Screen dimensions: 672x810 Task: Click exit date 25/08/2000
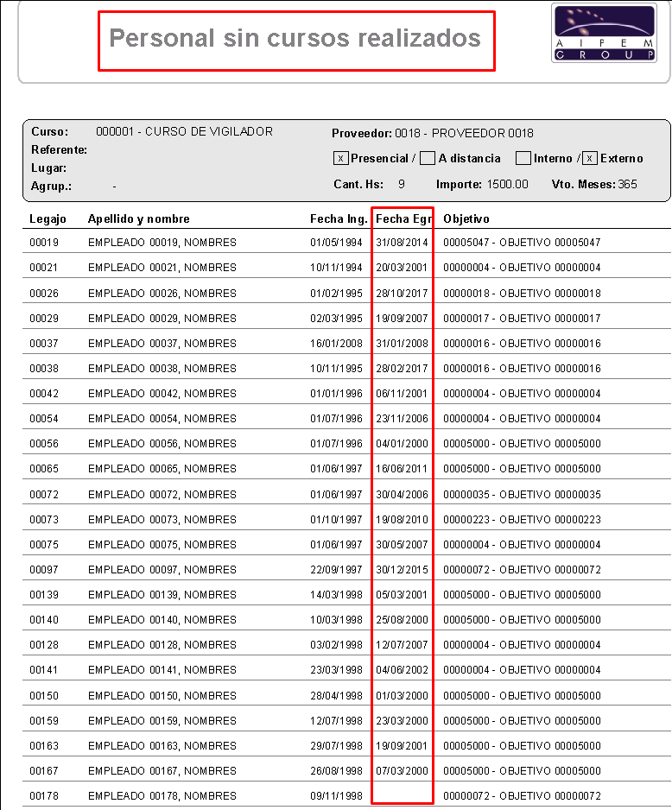coord(402,620)
